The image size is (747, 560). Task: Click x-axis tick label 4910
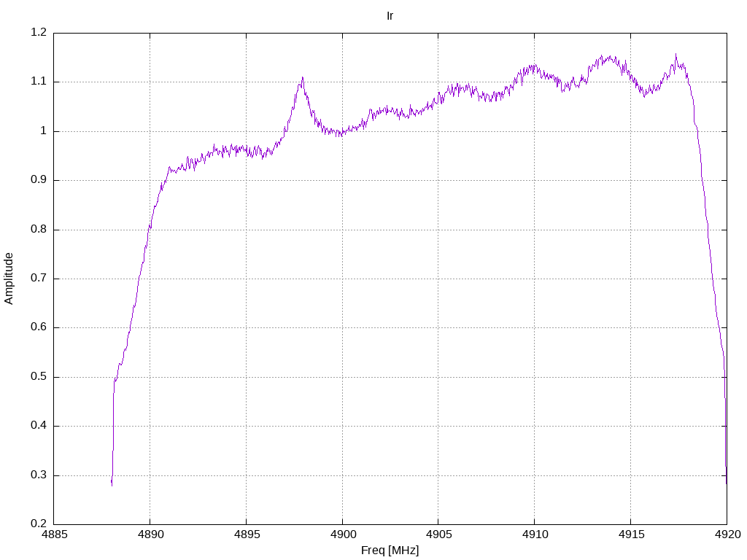pyautogui.click(x=535, y=534)
